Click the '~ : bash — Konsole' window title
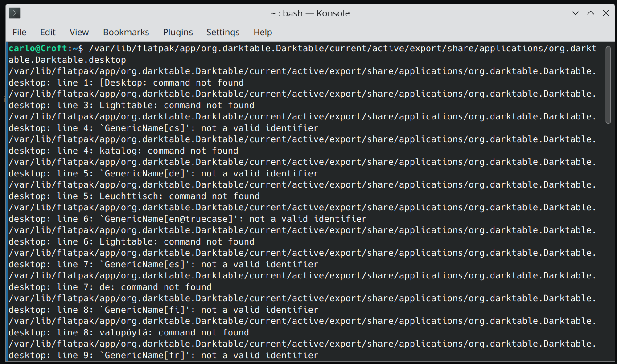Screen dimensions: 617x364 click(310, 13)
